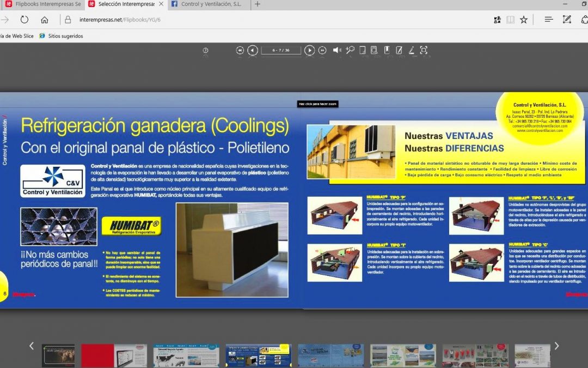Screen dimensions: 588x368
Task: Select the highlighter pen tool
Action: click(412, 50)
